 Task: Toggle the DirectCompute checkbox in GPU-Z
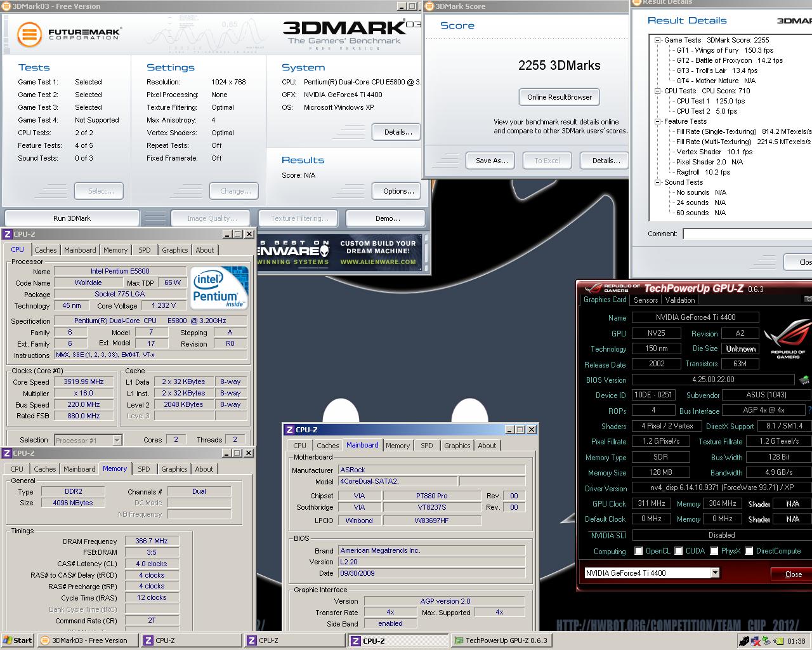749,551
